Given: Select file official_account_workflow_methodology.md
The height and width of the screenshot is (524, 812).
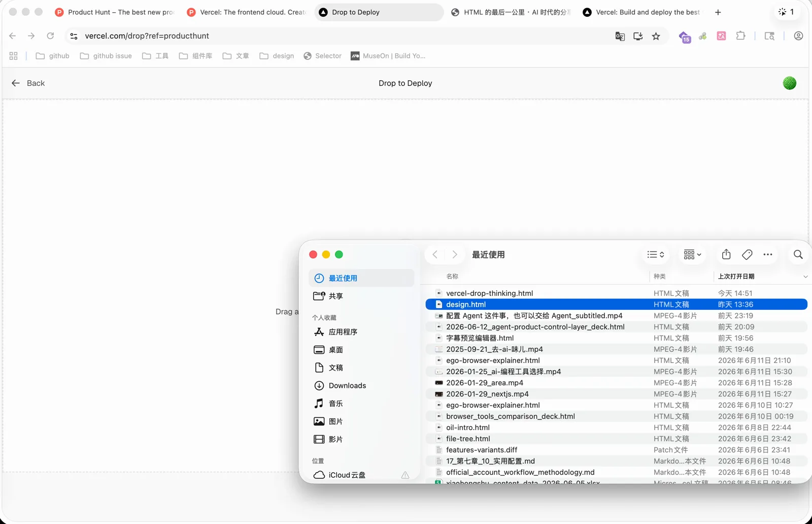Looking at the screenshot, I should [x=616, y=472].
